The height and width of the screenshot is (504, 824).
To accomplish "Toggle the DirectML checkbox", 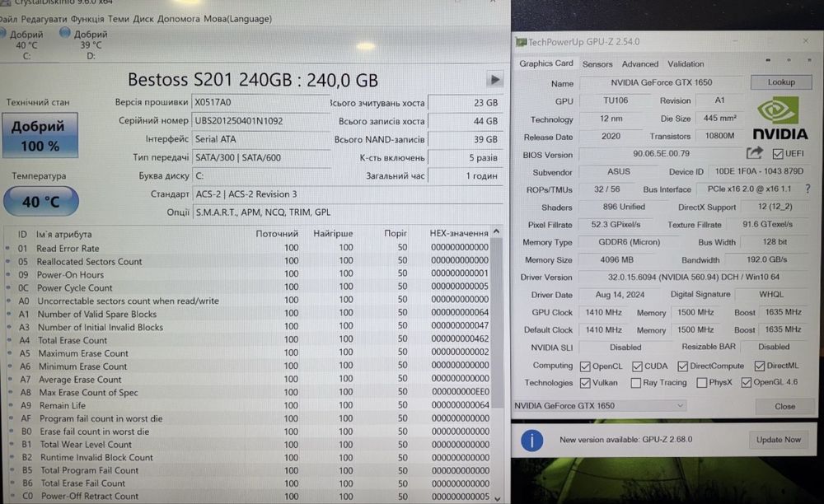I will 760,366.
